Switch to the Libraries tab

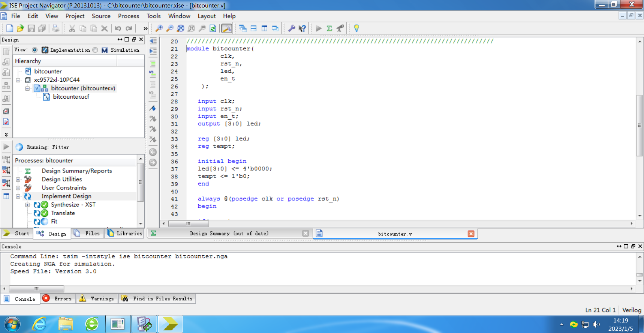point(125,233)
